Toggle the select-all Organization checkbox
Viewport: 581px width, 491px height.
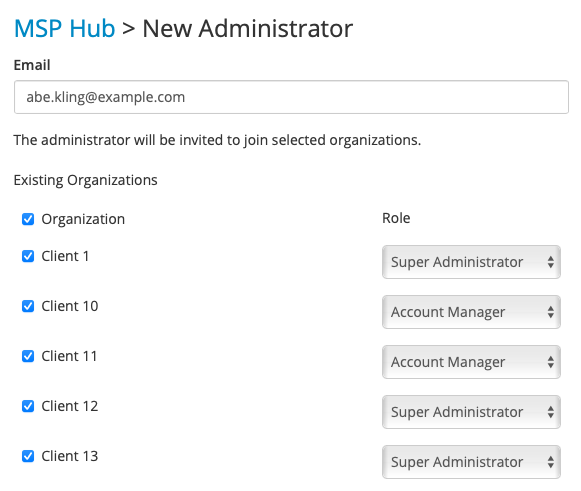[x=28, y=219]
